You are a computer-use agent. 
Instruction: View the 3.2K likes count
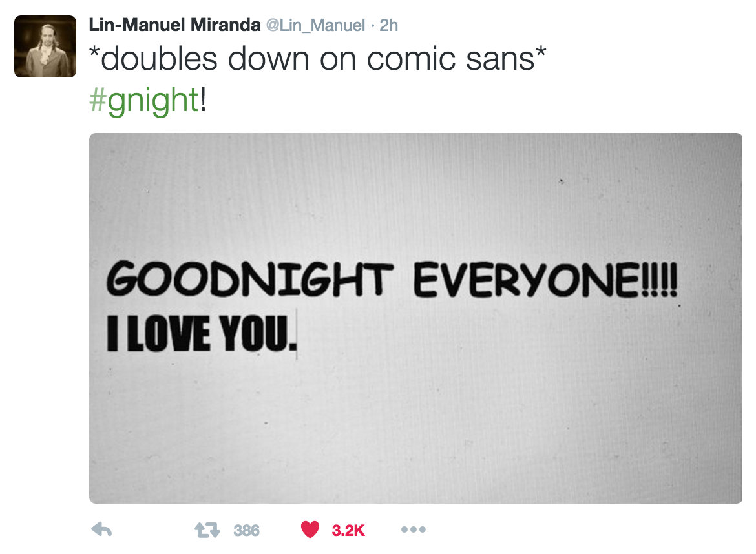348,531
